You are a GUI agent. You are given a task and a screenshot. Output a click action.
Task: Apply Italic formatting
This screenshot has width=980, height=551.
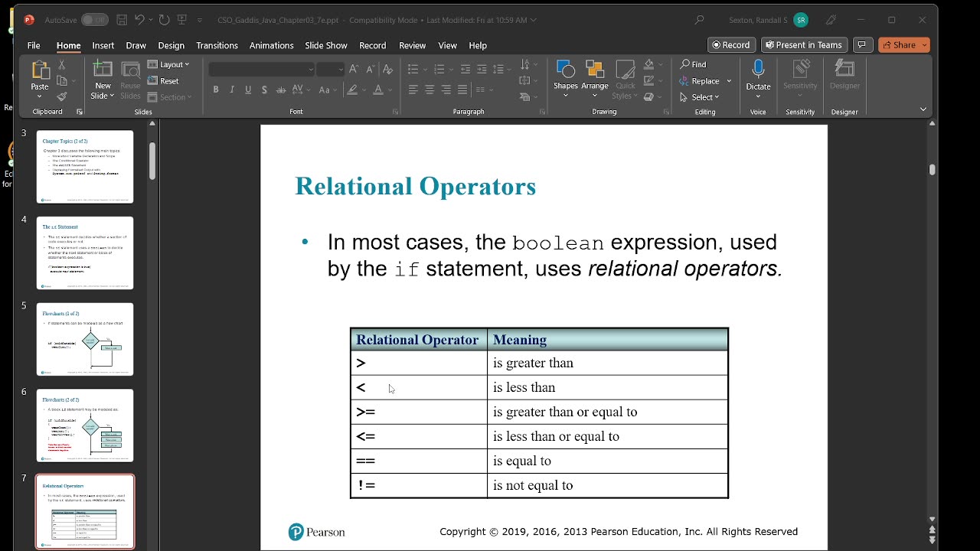coord(232,90)
